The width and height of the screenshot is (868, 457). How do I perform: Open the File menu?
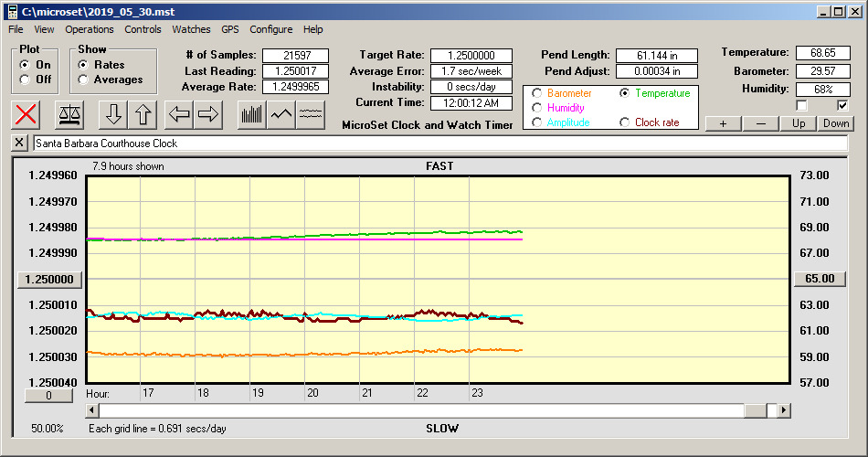[x=16, y=29]
